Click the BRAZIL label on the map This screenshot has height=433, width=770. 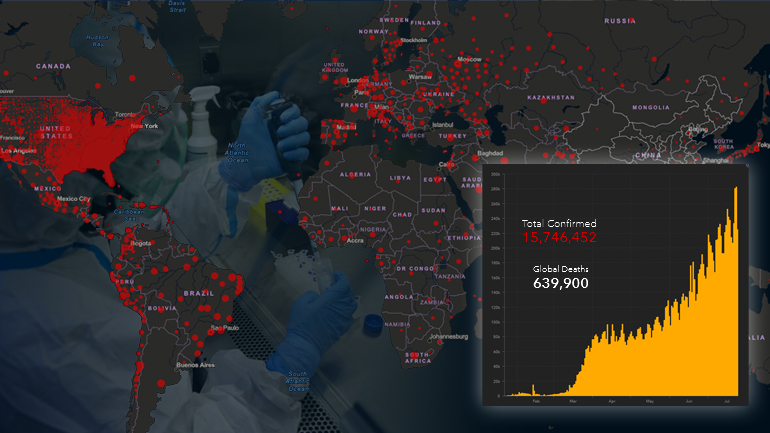coord(194,294)
